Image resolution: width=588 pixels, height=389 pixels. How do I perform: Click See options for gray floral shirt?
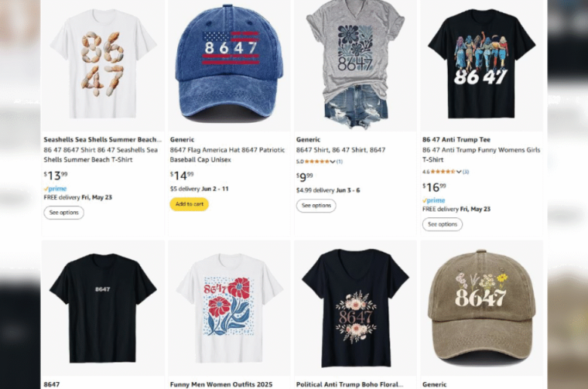coord(316,205)
